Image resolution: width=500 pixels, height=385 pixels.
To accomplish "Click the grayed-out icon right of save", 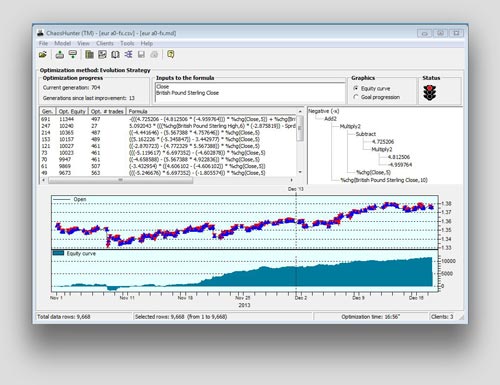I will (x=154, y=54).
